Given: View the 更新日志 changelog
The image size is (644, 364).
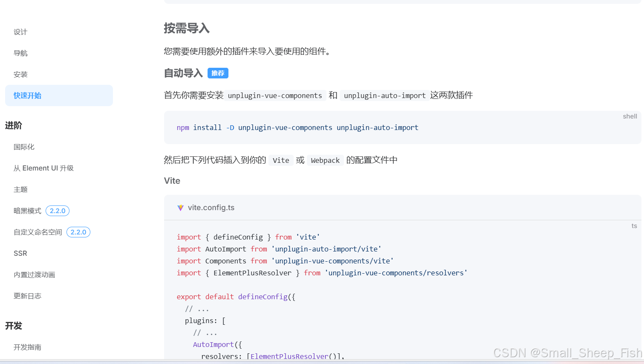Looking at the screenshot, I should coord(27,295).
